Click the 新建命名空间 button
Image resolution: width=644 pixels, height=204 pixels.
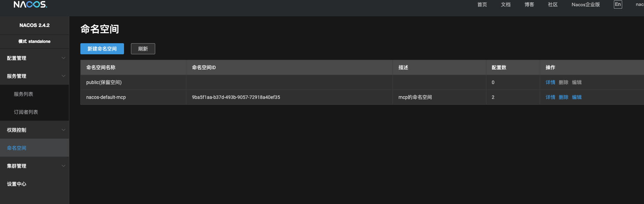(x=102, y=49)
